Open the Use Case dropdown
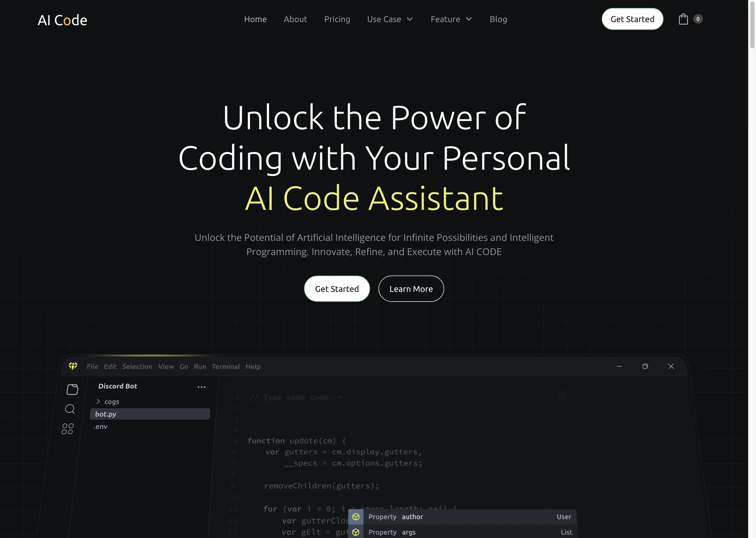 (390, 19)
